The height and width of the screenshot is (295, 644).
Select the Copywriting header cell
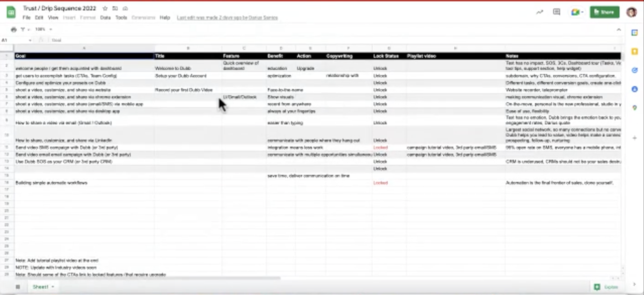coord(349,56)
